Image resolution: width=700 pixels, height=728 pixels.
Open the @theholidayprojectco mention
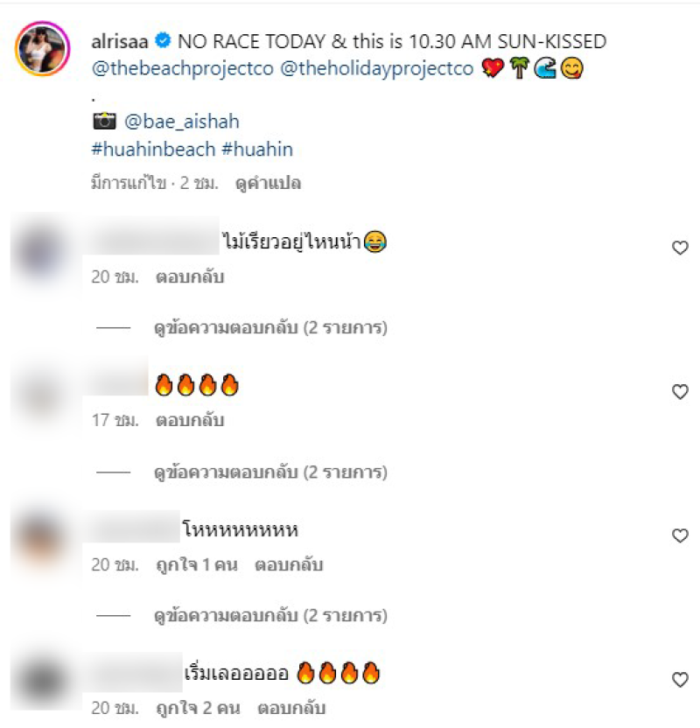(x=377, y=68)
